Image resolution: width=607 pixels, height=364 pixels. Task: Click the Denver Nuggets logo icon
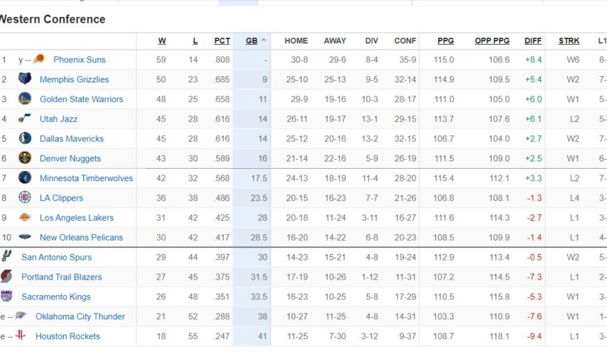25,159
